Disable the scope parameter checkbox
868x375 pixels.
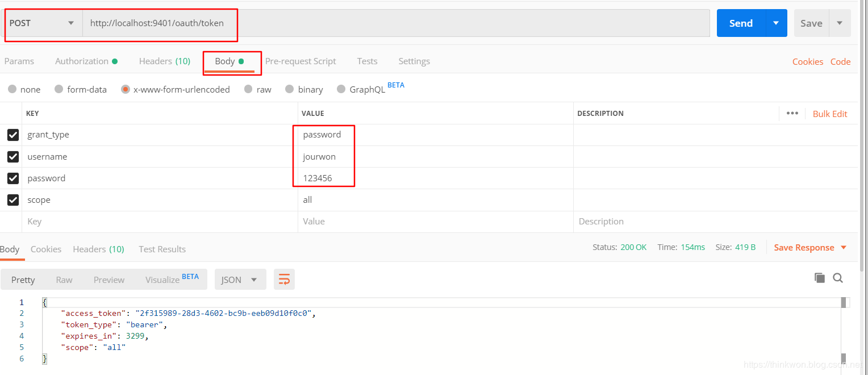[x=13, y=200]
